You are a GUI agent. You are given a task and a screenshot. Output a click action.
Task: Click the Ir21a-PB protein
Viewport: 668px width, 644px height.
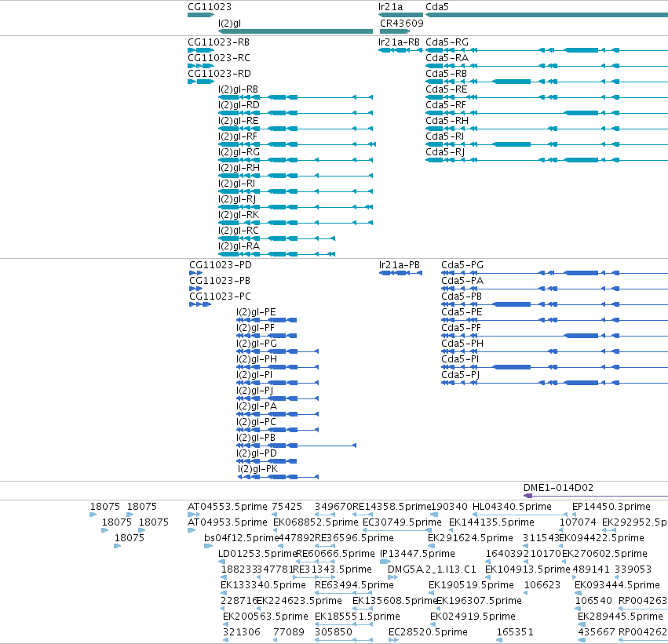pos(400,273)
